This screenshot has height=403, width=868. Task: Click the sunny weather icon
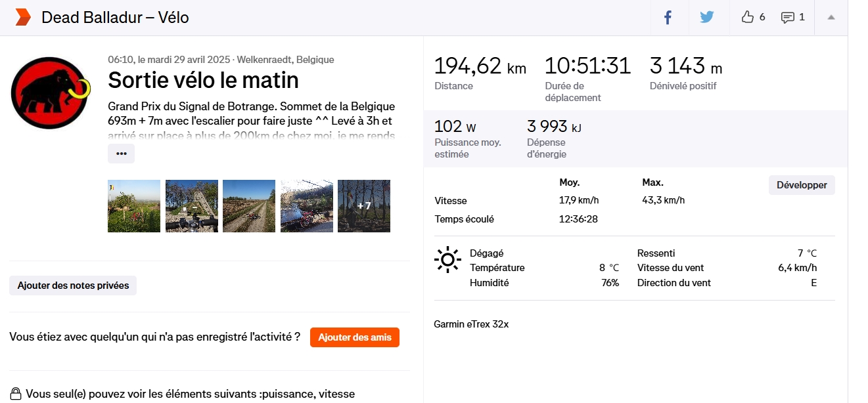[447, 260]
